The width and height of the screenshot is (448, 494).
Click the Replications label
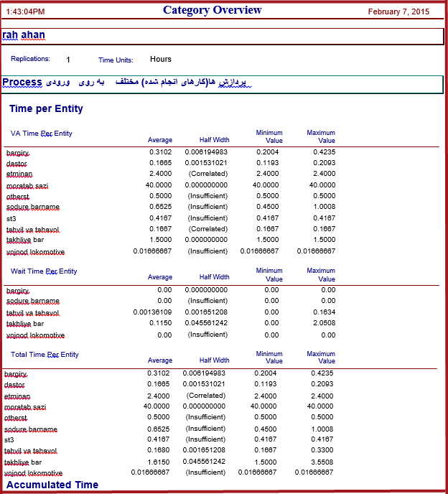30,59
